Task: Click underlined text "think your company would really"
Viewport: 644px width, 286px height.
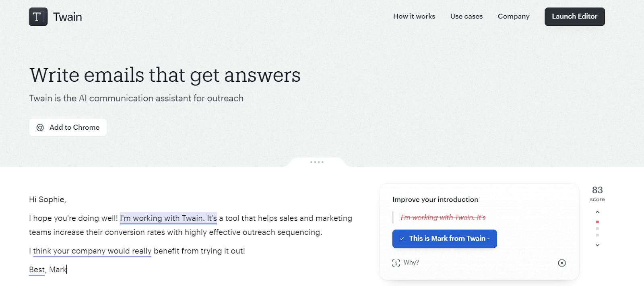Action: point(92,251)
